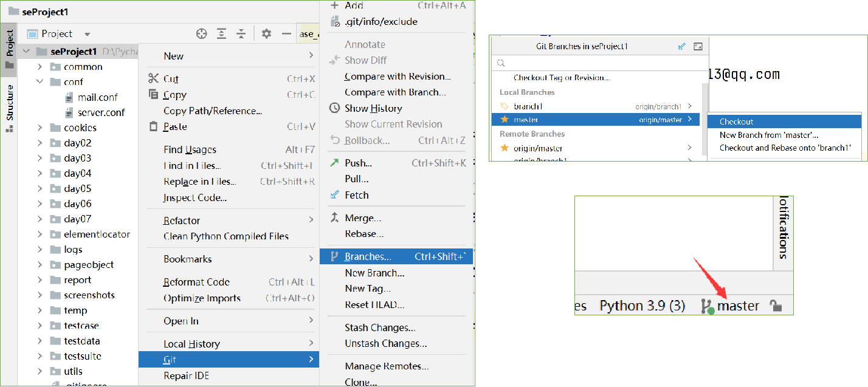The image size is (868, 387).
Task: Open the New submenu
Action: [x=229, y=56]
